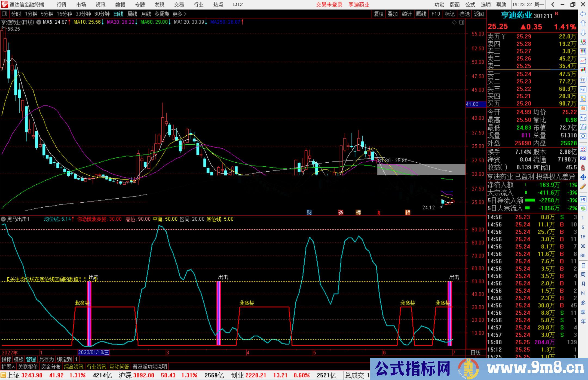
Task: Open the 资金分布 bottom tab
Action: point(51,367)
